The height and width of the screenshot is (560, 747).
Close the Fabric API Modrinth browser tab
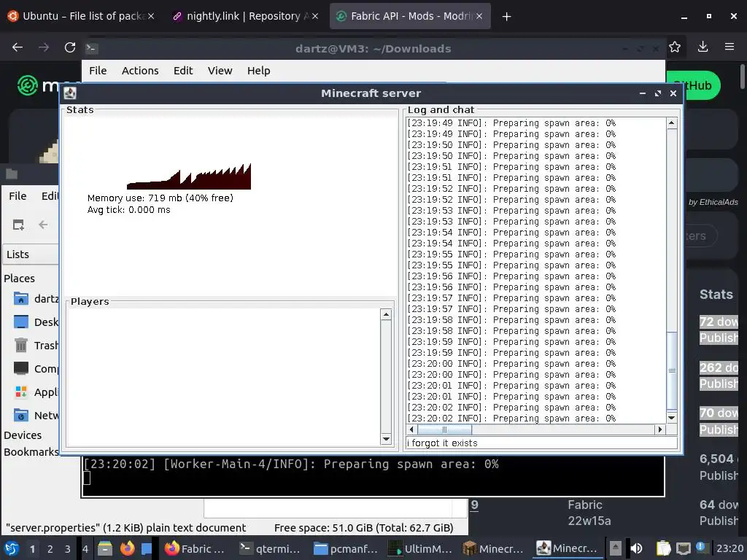[479, 16]
